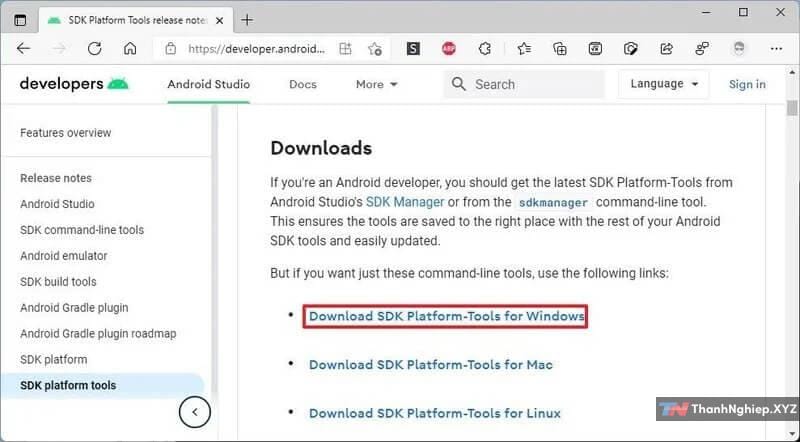
Task: Click the browser essentials shield-heart icon
Action: (631, 48)
